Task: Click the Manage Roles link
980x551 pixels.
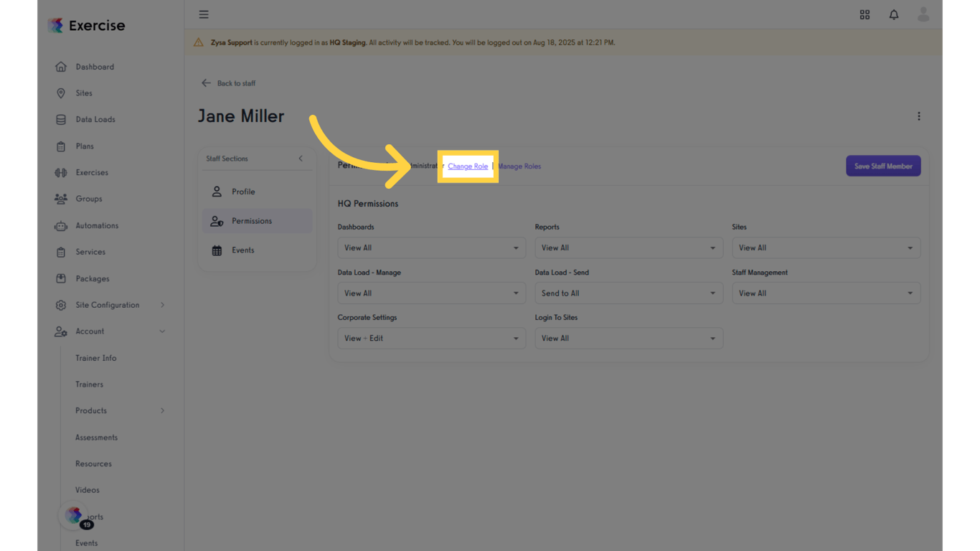Action: point(520,166)
